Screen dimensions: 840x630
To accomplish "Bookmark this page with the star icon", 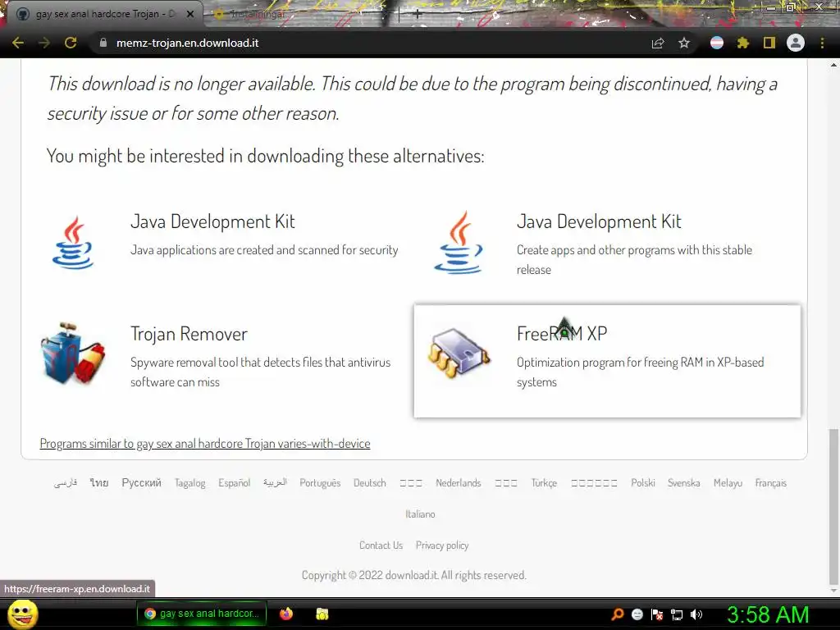I will point(684,43).
